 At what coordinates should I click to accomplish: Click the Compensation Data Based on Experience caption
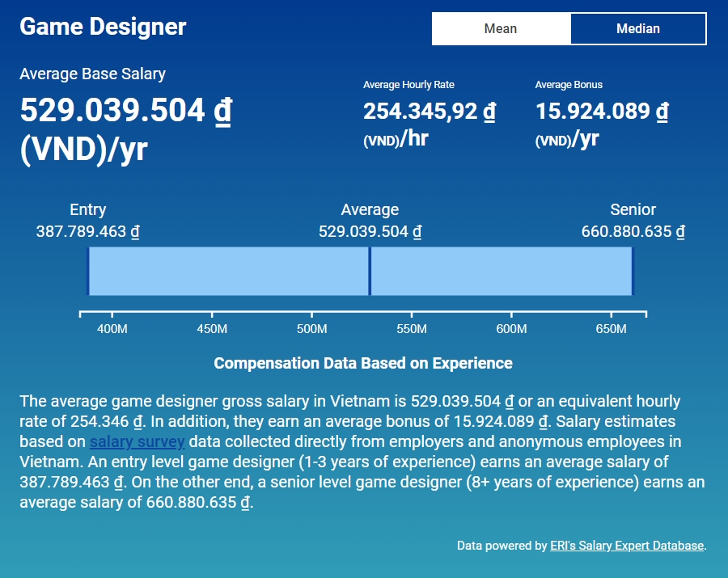[363, 363]
